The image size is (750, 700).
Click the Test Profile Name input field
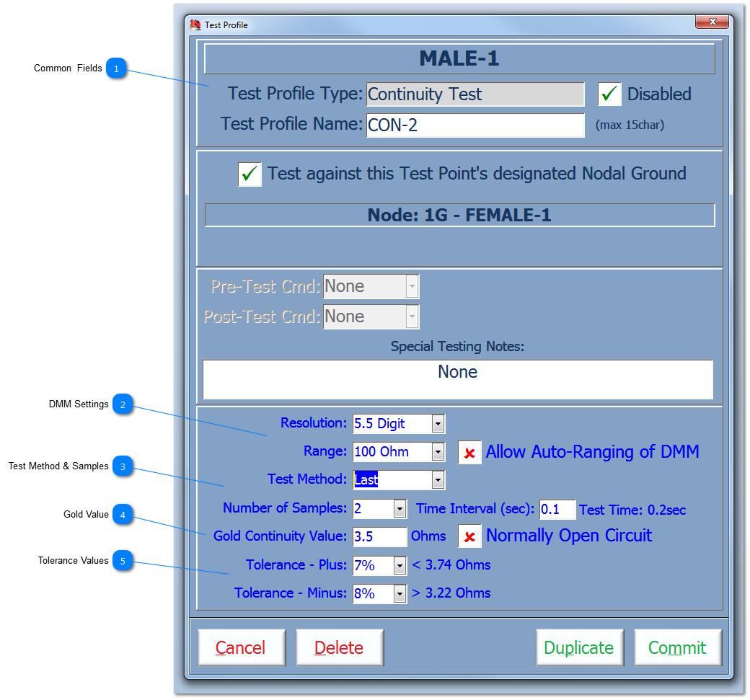476,125
